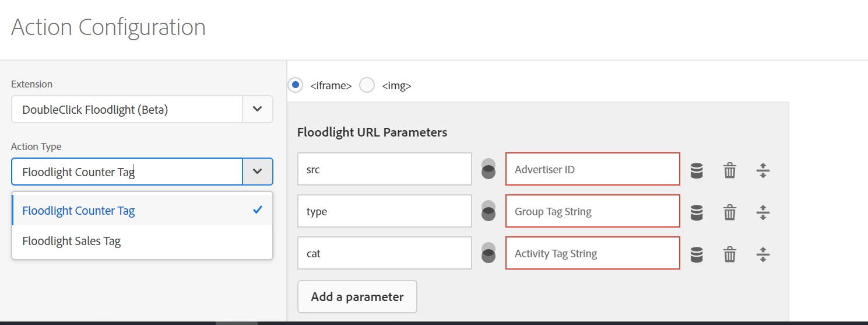
Task: Click the Add a parameter button
Action: 357,296
